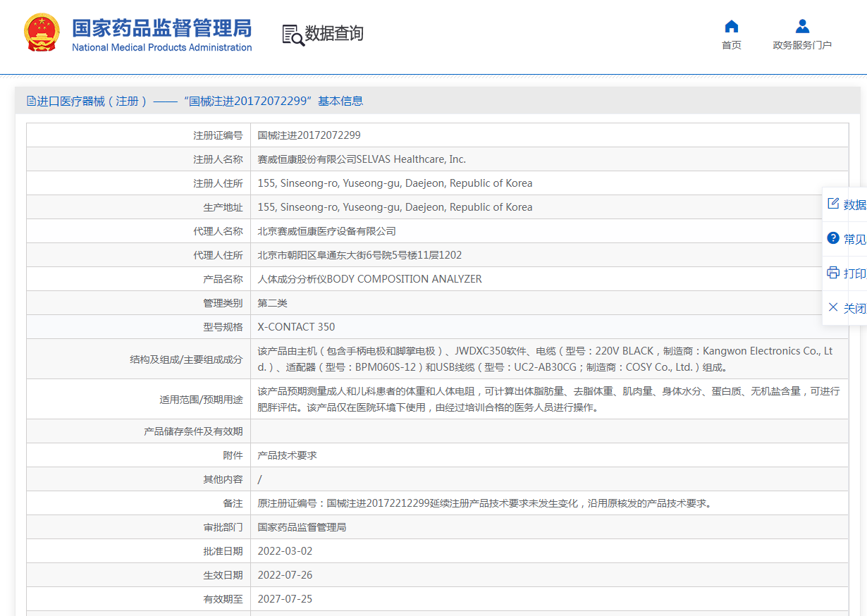Click National Medical Products Administration subtitle
The height and width of the screenshot is (616, 867).
click(x=162, y=47)
